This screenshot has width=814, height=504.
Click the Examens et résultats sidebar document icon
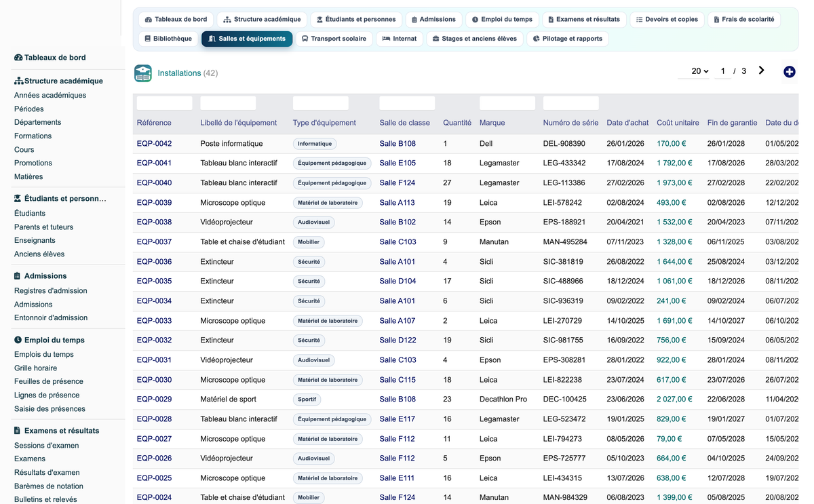18,431
